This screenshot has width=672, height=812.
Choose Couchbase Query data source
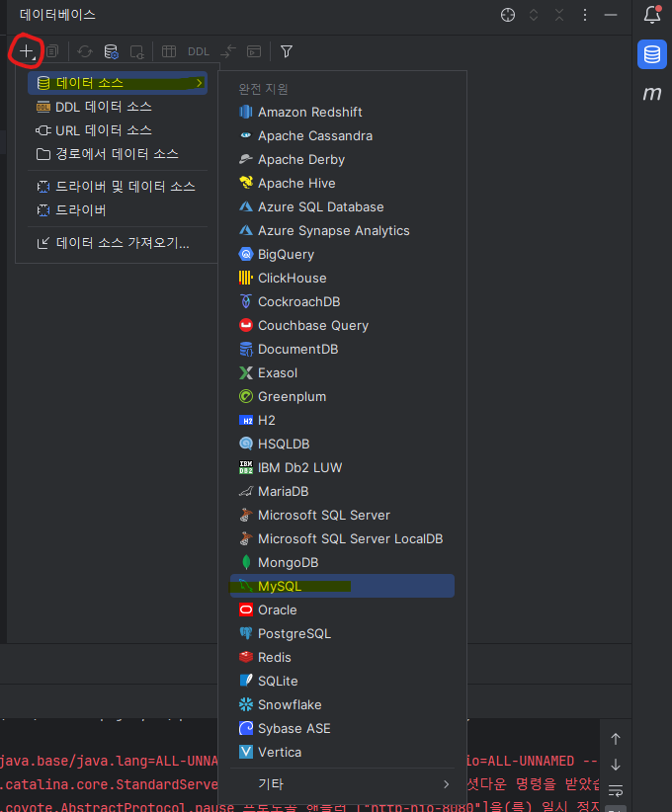(343, 325)
